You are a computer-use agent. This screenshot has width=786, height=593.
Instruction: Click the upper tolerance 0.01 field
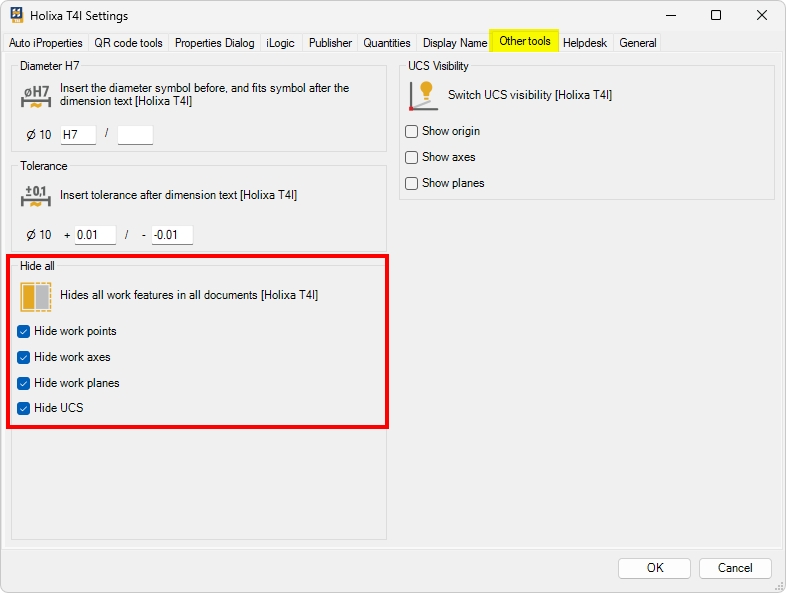(x=95, y=235)
